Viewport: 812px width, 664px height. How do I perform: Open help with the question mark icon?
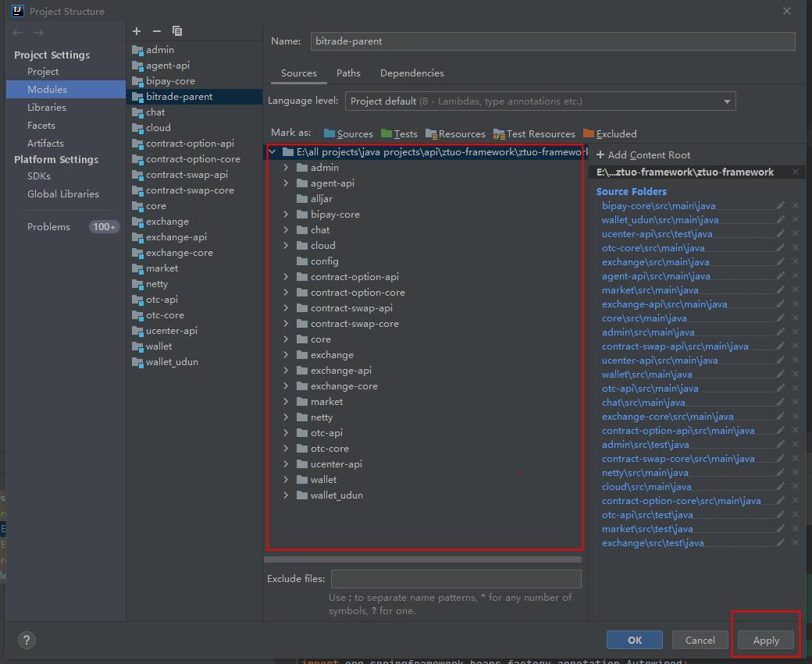coord(27,640)
